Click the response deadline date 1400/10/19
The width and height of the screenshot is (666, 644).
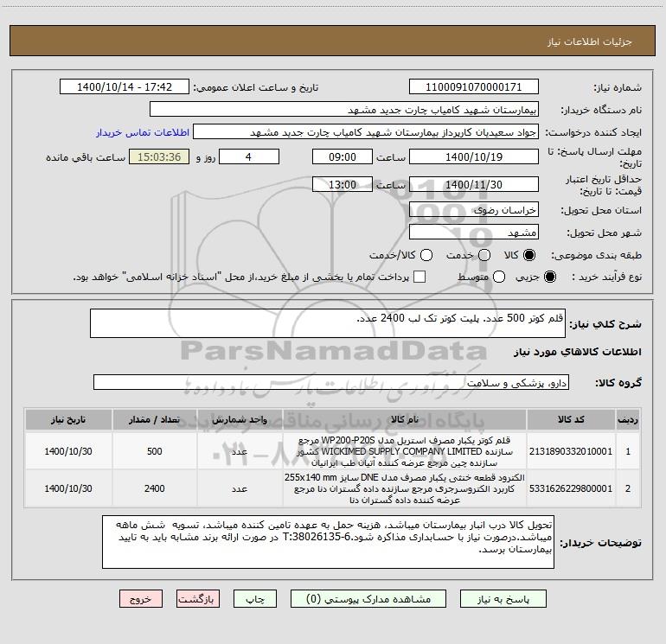click(474, 156)
